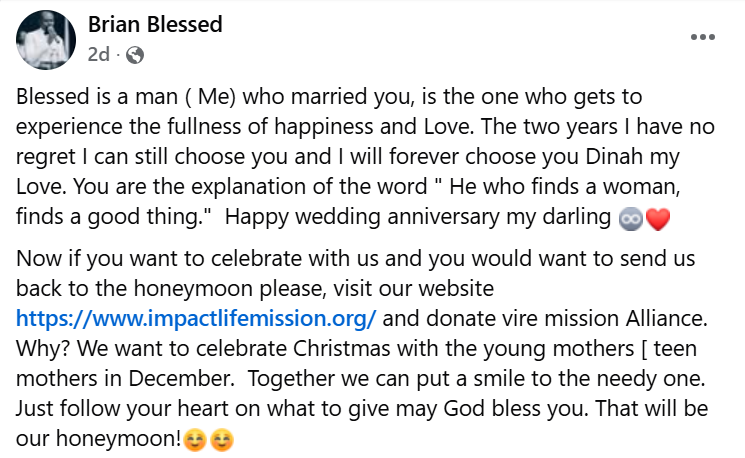Open the Brian Blessed profile name link
Image resolution: width=745 pixels, height=458 pixels.
click(155, 25)
